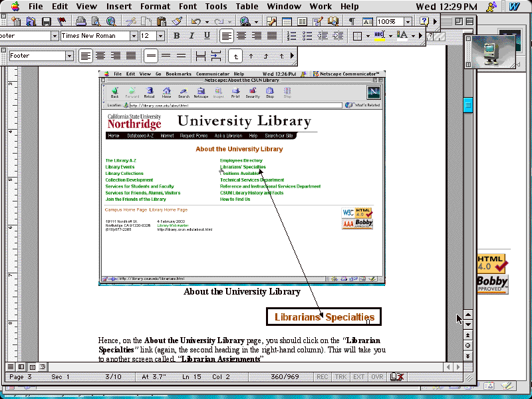Click the Undo arrow icon

click(x=196, y=22)
